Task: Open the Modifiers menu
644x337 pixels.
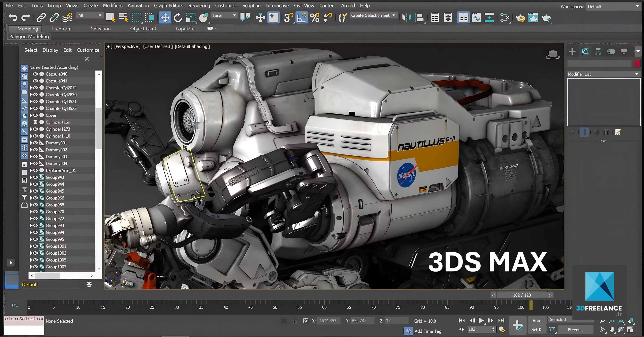Action: [x=112, y=5]
